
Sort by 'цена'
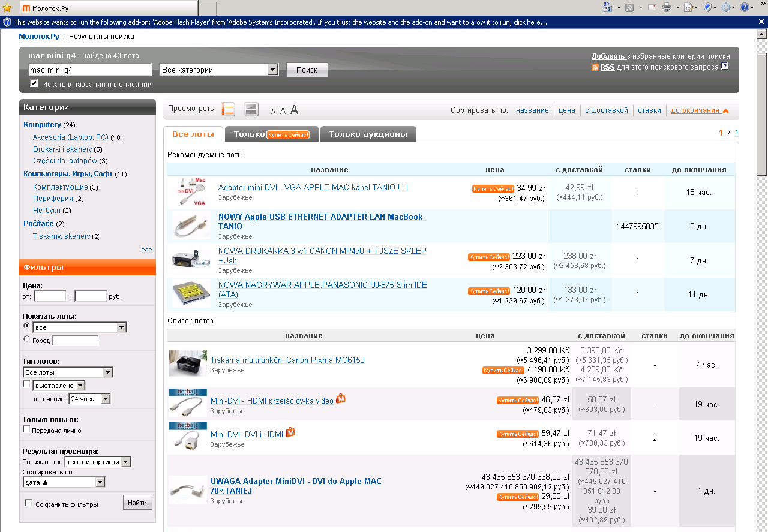567,110
